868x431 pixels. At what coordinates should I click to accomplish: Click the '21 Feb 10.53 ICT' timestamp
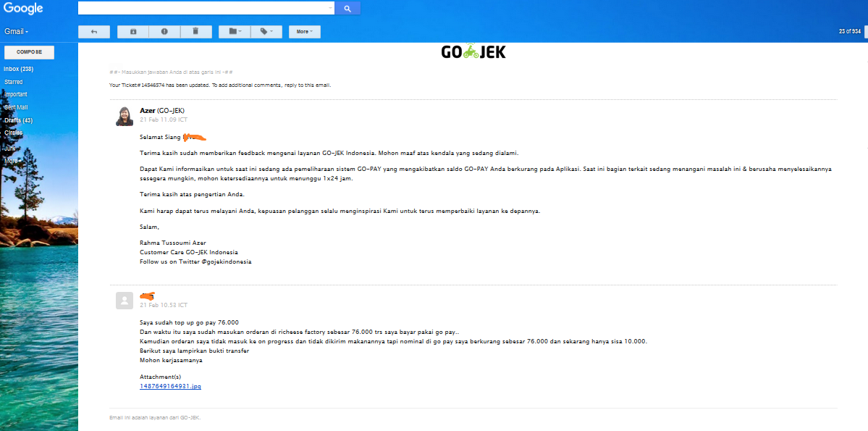(x=164, y=305)
